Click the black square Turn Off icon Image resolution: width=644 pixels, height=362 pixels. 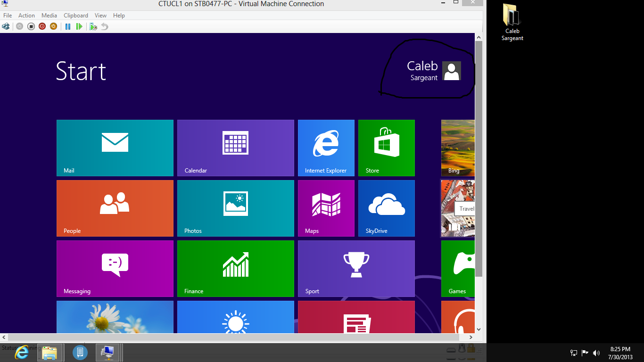(x=31, y=26)
